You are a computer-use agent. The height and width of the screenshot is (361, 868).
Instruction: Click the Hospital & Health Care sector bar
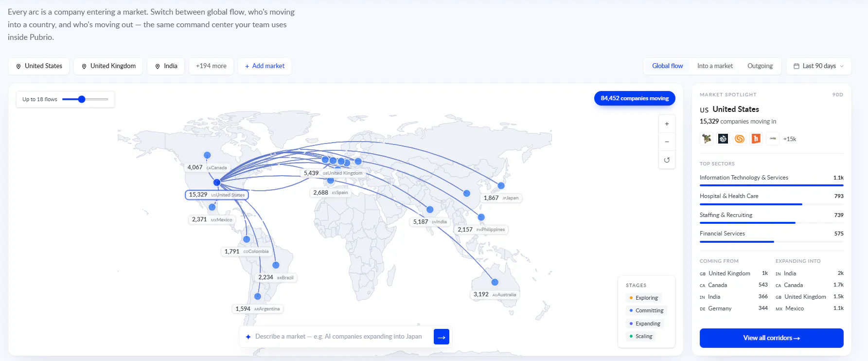(x=771, y=204)
